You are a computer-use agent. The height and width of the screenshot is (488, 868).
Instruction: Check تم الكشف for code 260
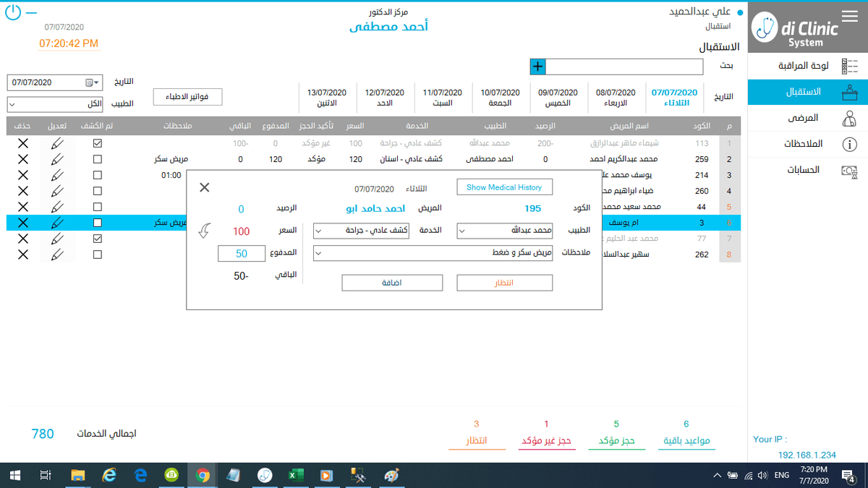point(98,191)
